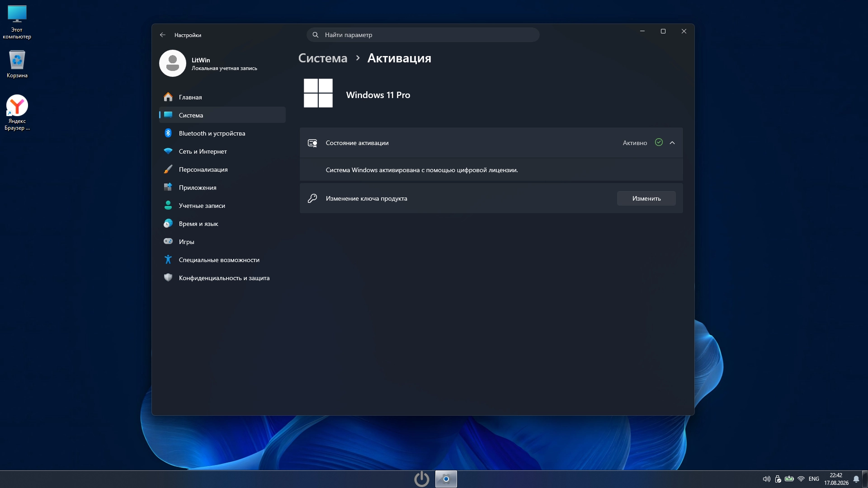This screenshot has width=868, height=488.
Task: Open the volume control in the tray
Action: tap(766, 479)
